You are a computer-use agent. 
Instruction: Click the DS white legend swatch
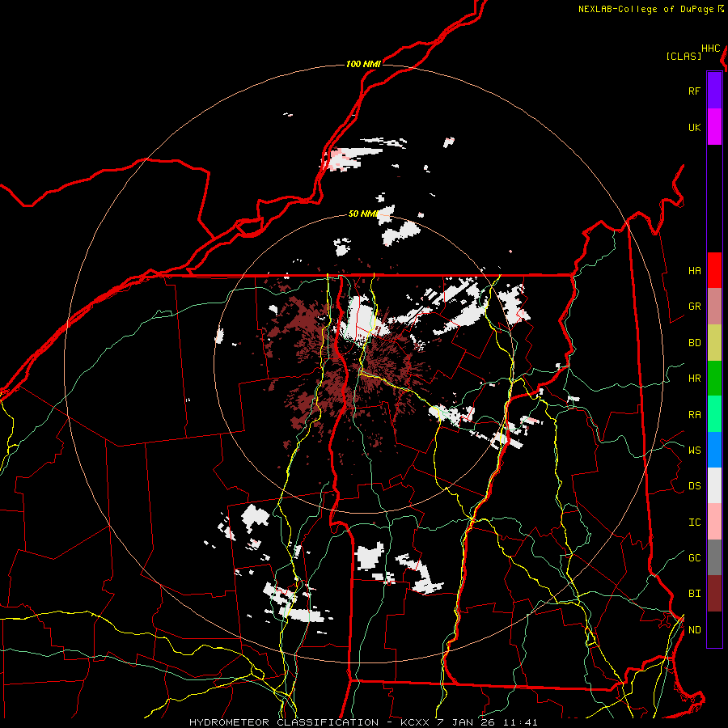(x=714, y=485)
